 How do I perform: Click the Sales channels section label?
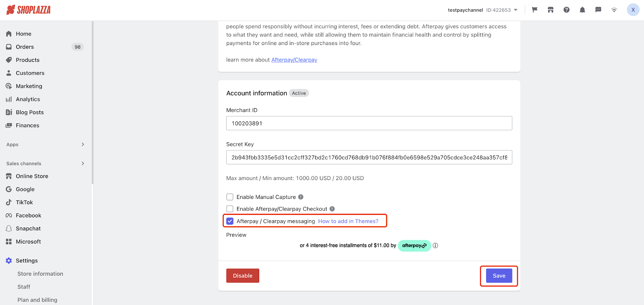[x=24, y=164]
